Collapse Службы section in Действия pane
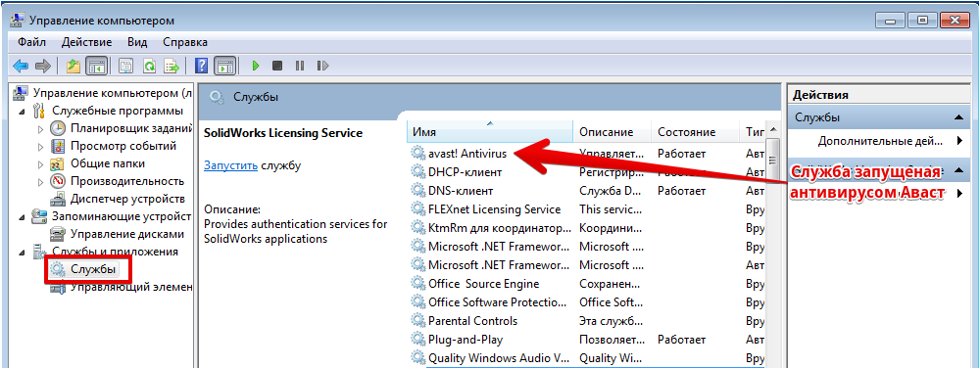980x369 pixels. 958,117
